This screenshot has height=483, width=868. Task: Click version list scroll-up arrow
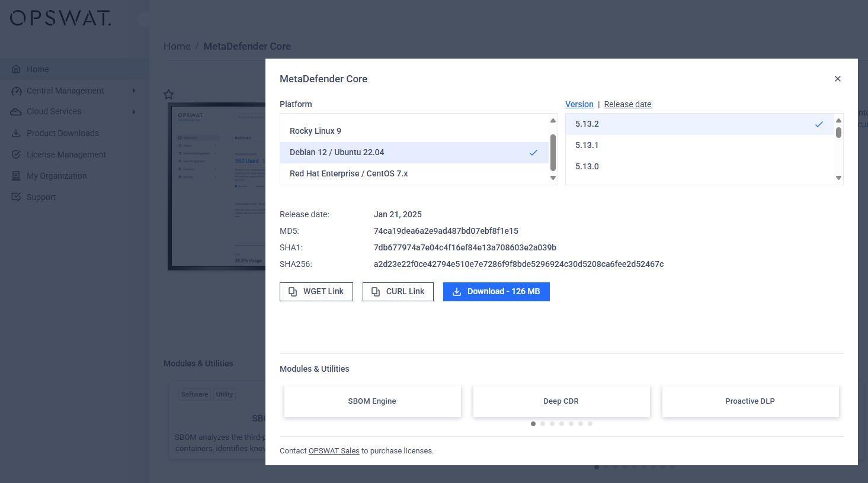point(838,120)
